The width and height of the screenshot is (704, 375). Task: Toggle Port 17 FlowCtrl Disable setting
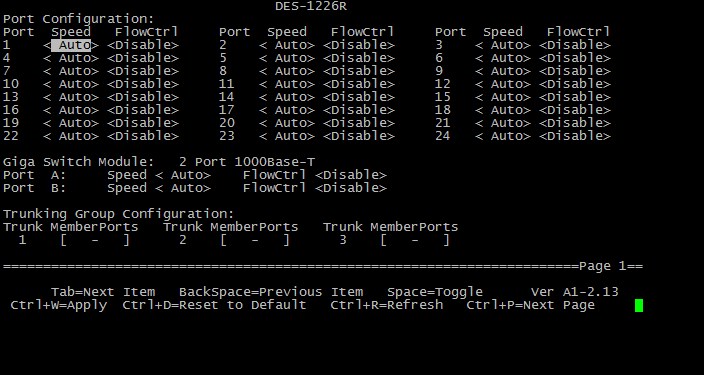point(359,110)
